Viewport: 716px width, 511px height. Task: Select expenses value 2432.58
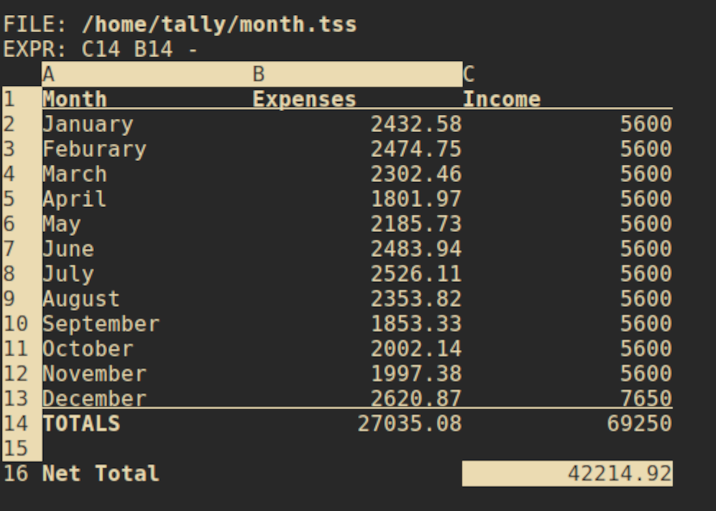point(416,124)
